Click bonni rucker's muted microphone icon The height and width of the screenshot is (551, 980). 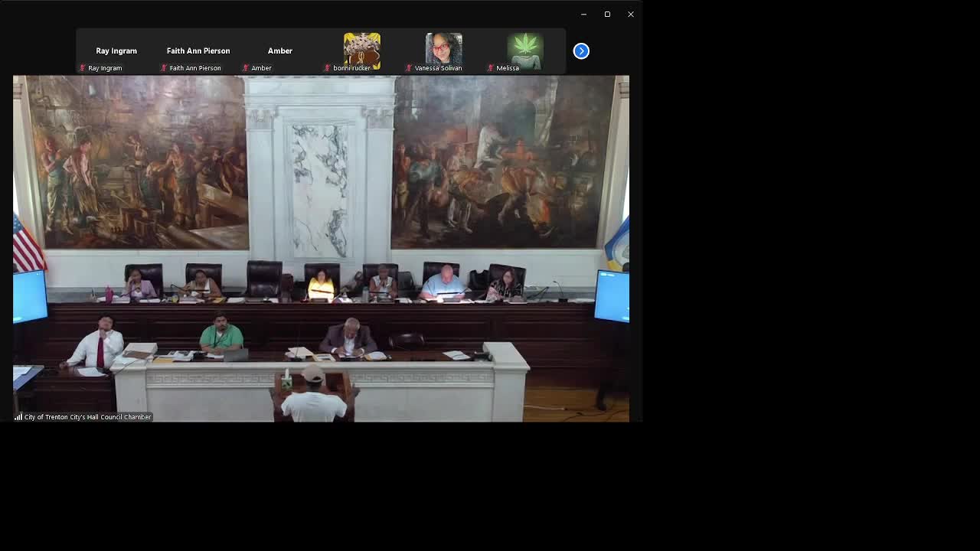point(328,68)
